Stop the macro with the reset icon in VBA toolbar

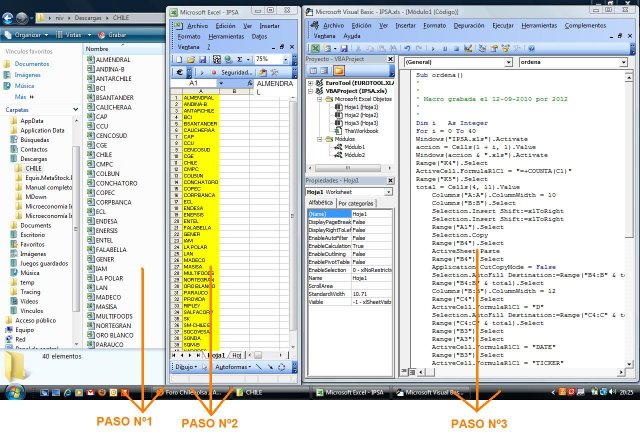[456, 49]
